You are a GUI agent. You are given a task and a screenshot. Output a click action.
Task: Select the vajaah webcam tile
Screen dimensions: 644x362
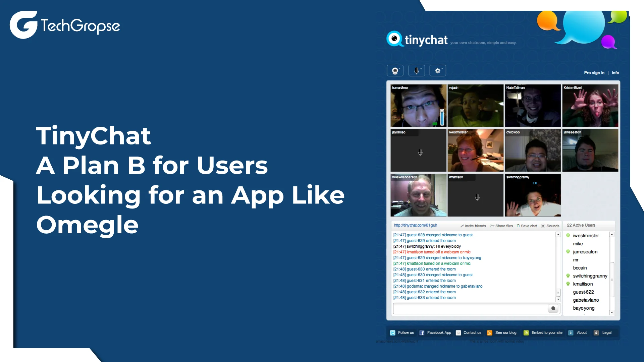(x=475, y=106)
